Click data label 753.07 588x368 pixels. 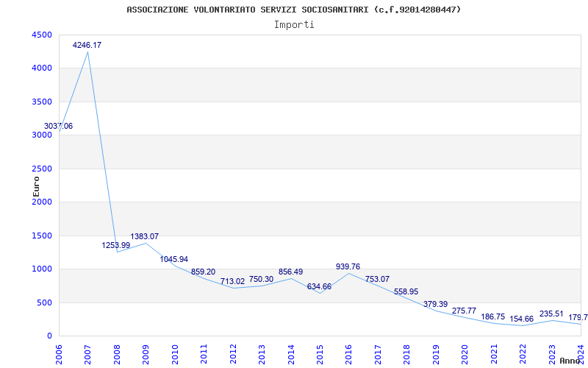(x=377, y=279)
